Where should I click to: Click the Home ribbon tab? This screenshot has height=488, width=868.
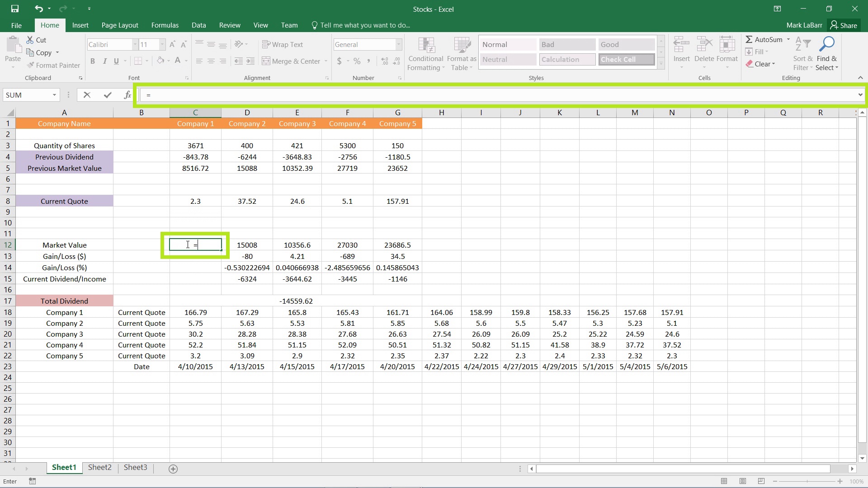click(x=49, y=25)
